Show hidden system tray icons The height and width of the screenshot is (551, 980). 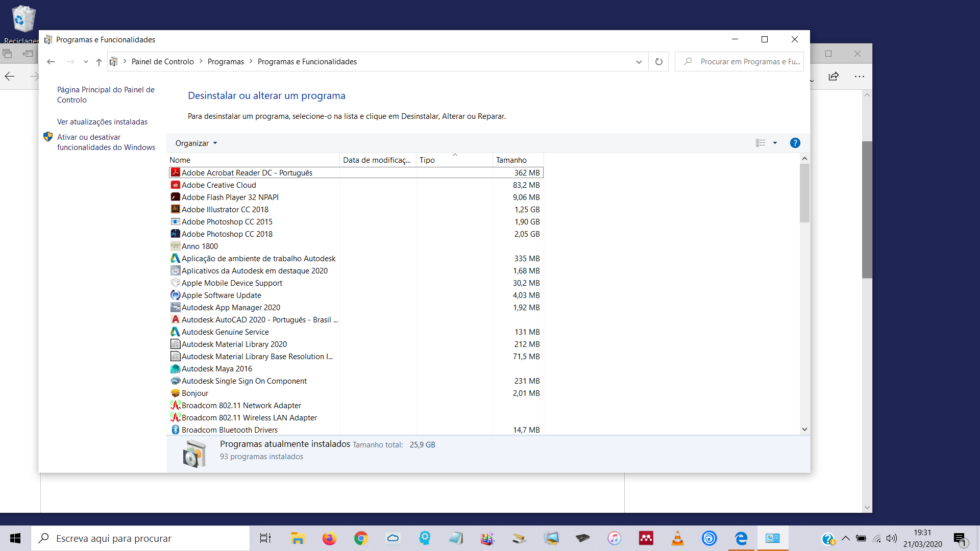846,538
